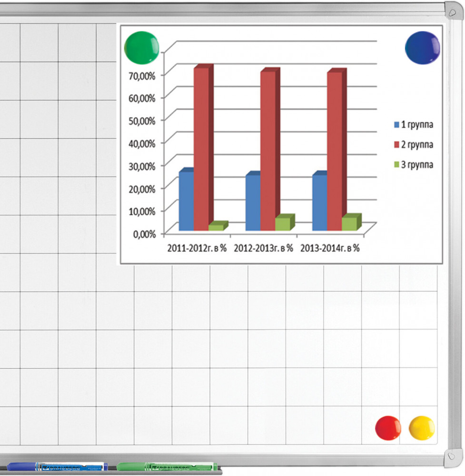Click the bottom-right corner of the board frame
The image size is (465, 476).
[452, 457]
